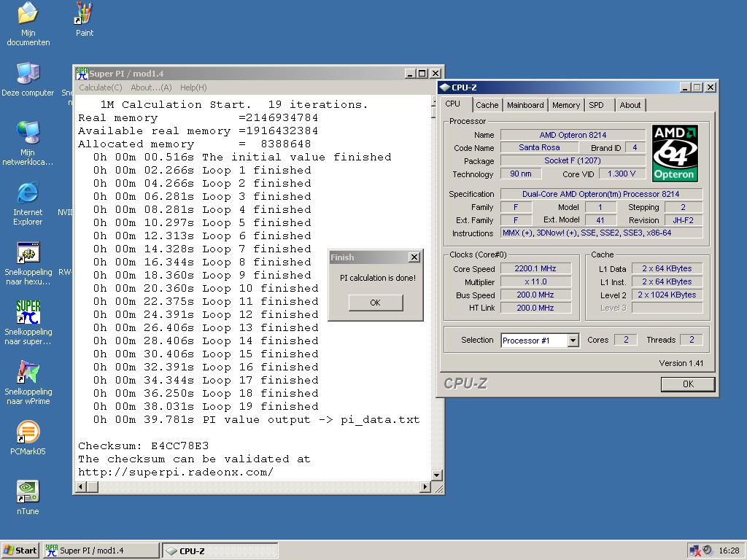
Task: Click the AMD Opteron 8214 name field
Action: [x=573, y=135]
